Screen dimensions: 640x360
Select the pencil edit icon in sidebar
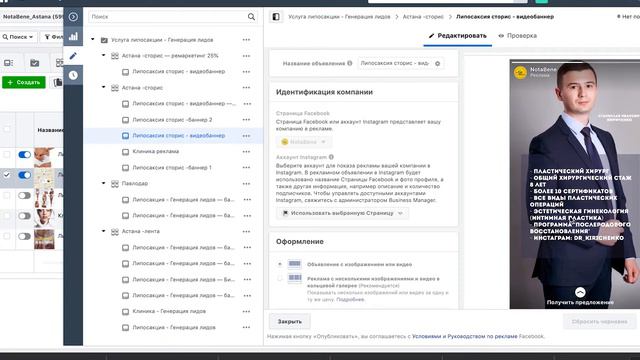(73, 56)
